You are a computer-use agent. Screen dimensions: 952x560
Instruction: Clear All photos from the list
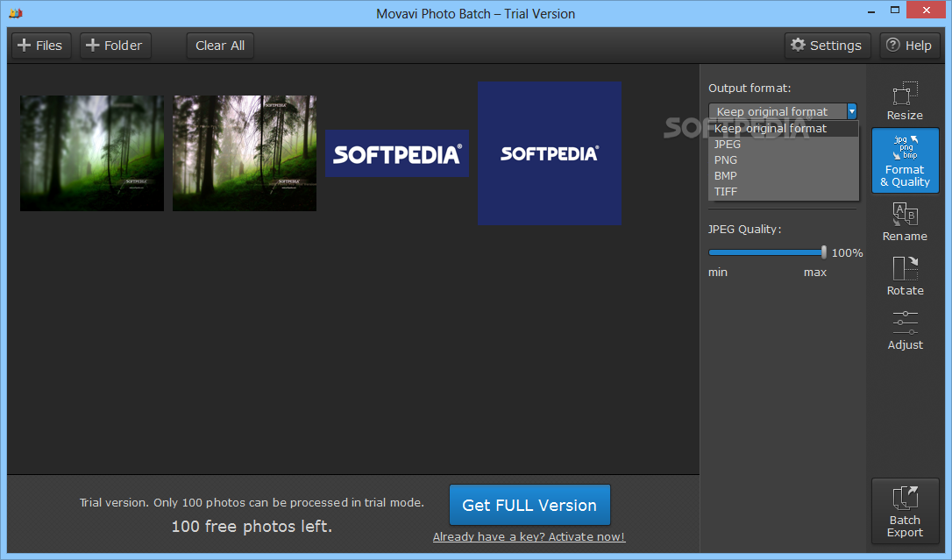220,46
